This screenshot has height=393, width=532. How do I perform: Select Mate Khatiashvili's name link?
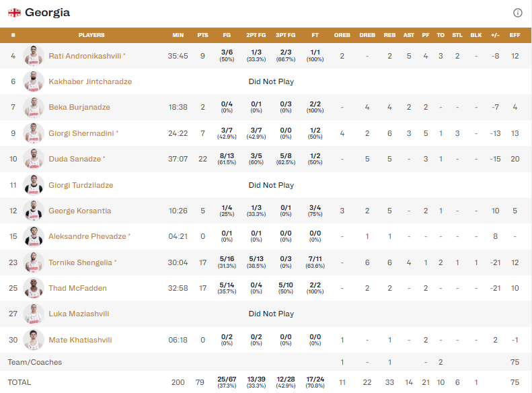click(x=80, y=341)
